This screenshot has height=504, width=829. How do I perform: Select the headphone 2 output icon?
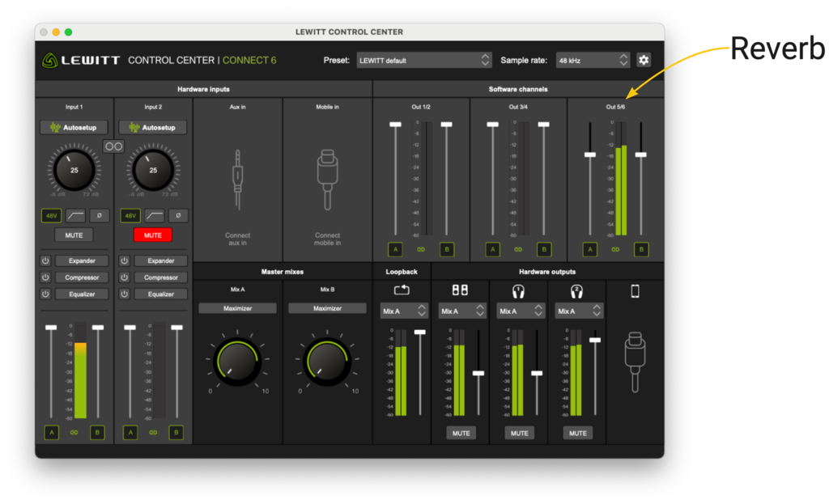577,289
